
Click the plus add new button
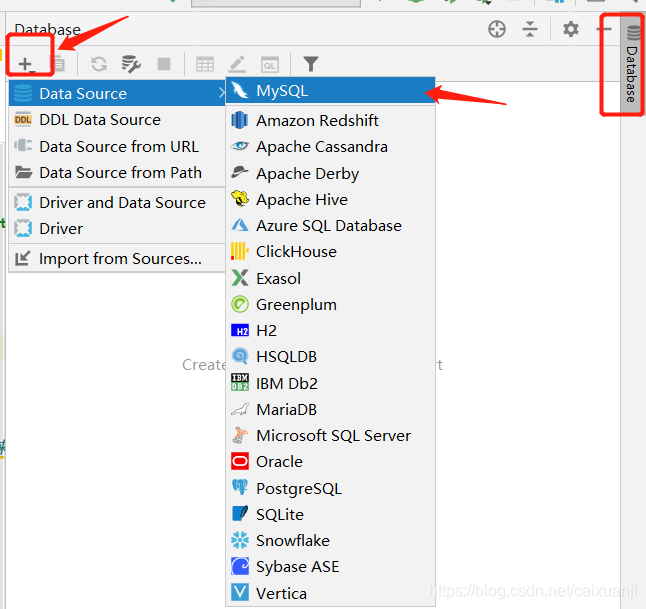tap(26, 64)
